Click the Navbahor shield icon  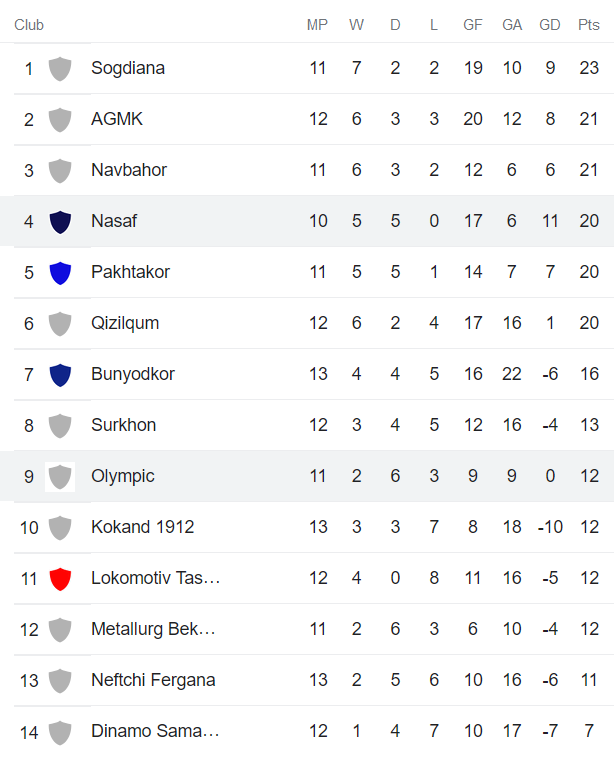point(60,171)
